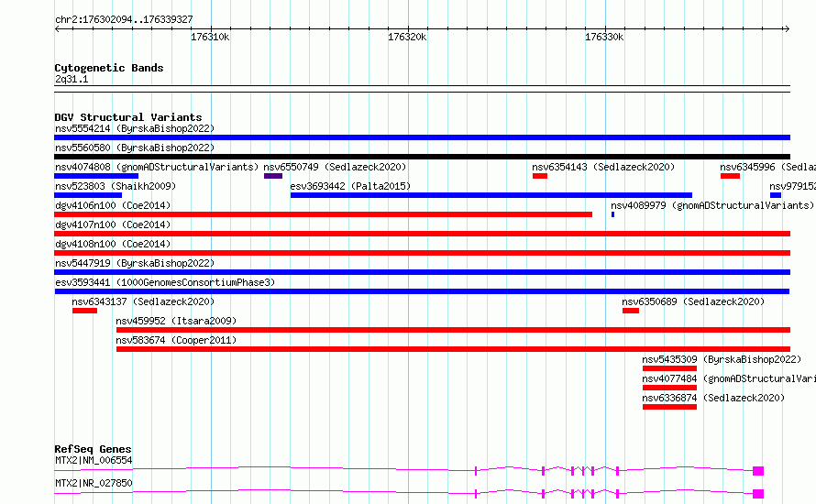Select the Cytogenetic Bands track title

pyautogui.click(x=109, y=68)
